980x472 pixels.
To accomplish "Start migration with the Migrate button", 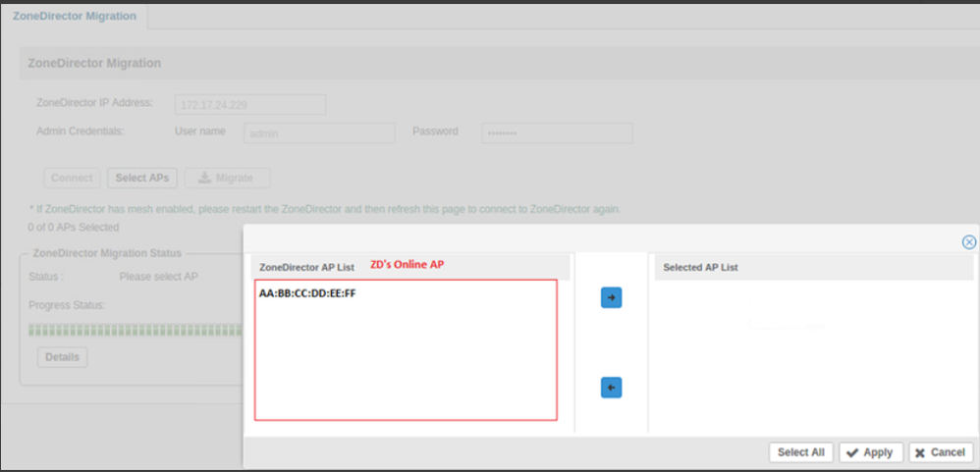I will pyautogui.click(x=227, y=178).
